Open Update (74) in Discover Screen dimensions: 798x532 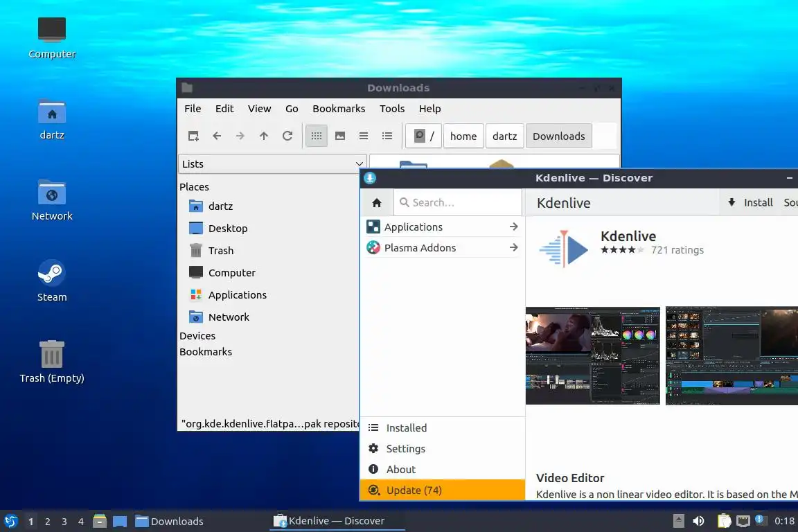click(442, 490)
